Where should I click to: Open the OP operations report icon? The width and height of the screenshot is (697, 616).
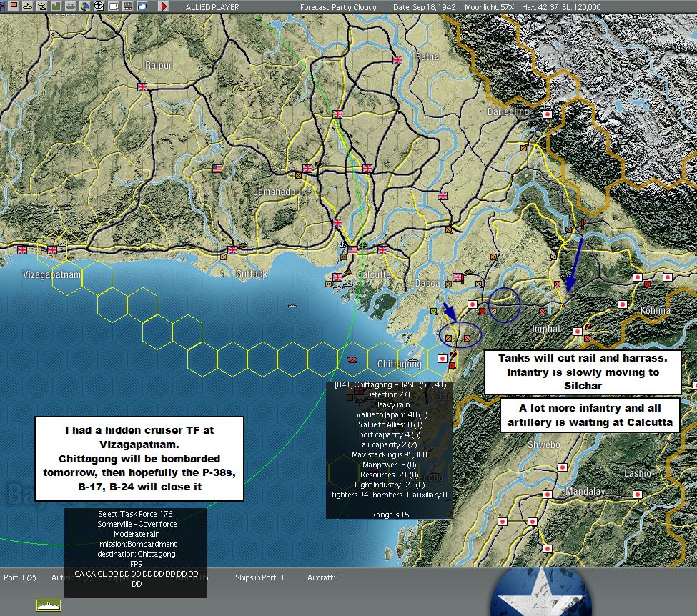(x=114, y=6)
